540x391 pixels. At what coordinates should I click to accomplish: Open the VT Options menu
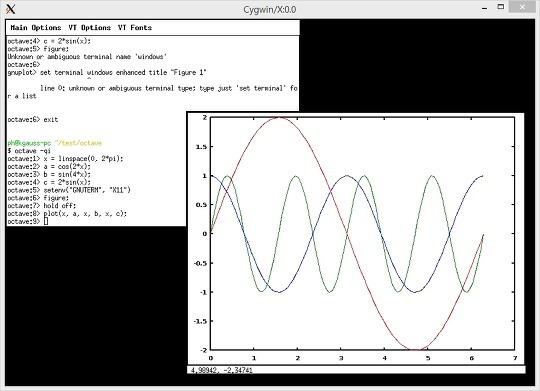coord(90,28)
